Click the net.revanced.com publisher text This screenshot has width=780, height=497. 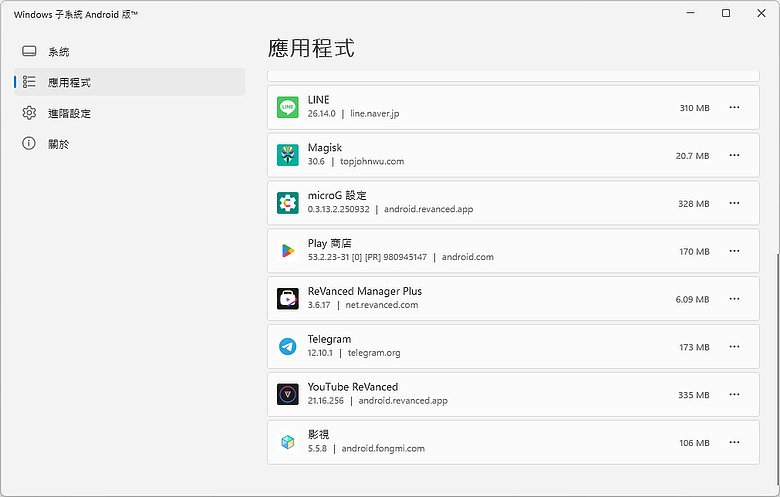[x=382, y=305]
